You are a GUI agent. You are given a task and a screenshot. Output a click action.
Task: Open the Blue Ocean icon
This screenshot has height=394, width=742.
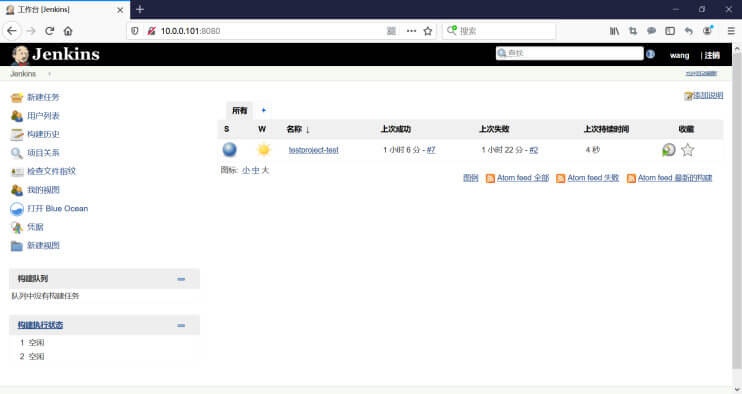coord(17,209)
